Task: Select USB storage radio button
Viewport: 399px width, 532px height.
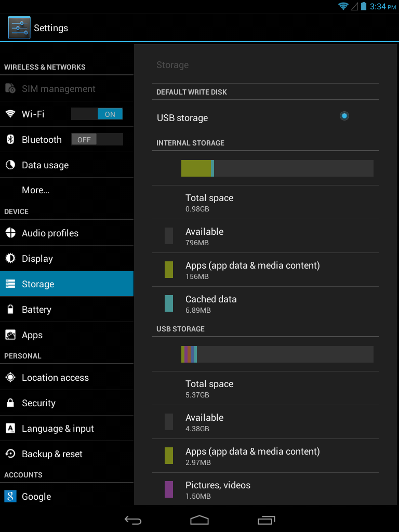Action: (344, 116)
